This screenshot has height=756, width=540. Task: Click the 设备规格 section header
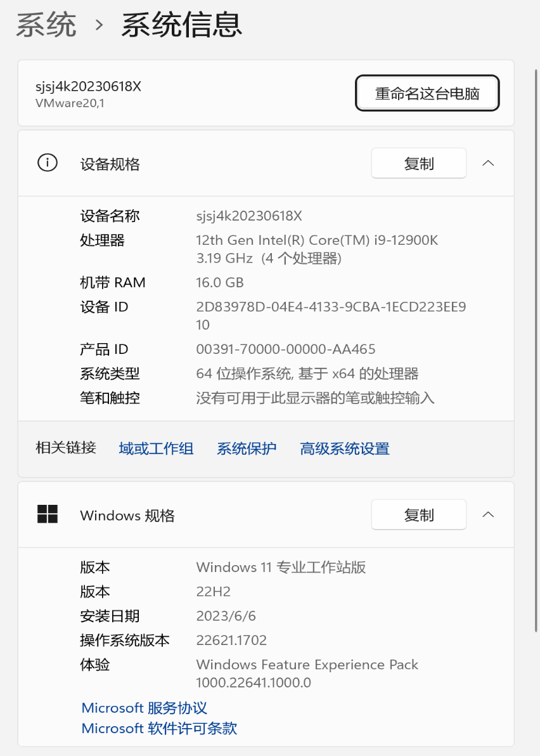[266, 164]
